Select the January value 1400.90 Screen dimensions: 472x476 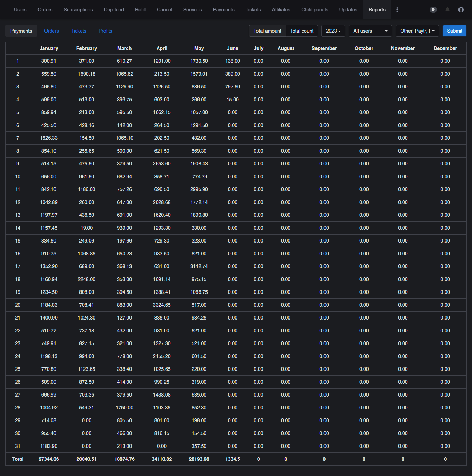[x=49, y=318]
